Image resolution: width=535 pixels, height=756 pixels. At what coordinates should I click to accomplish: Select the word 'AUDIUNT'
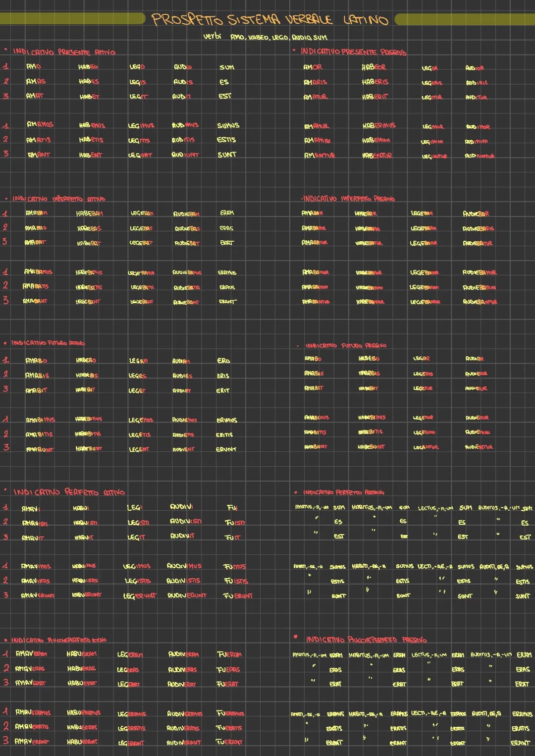click(x=185, y=155)
